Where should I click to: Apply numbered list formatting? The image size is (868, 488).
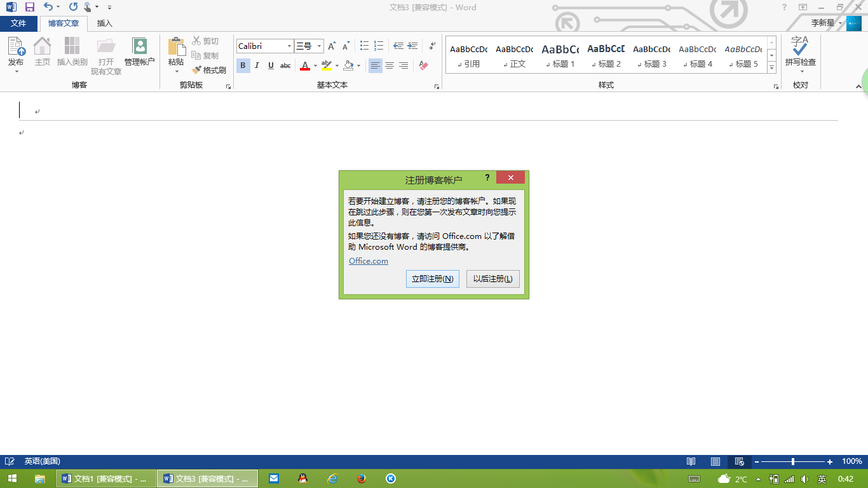tap(379, 46)
